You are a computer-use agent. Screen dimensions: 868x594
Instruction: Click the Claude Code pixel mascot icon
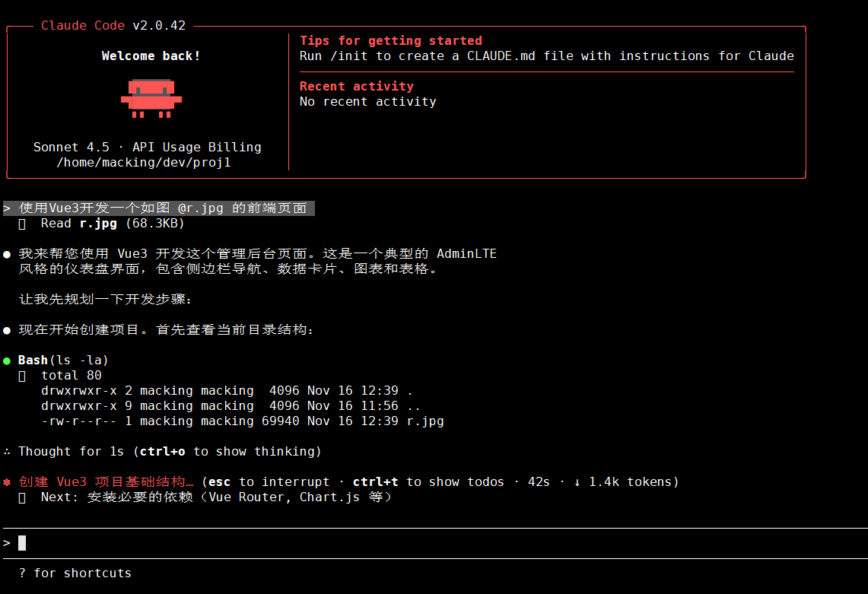[151, 99]
